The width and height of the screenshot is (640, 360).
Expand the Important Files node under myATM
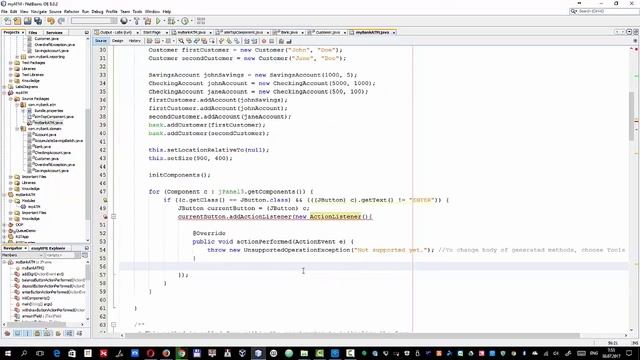click(11, 177)
